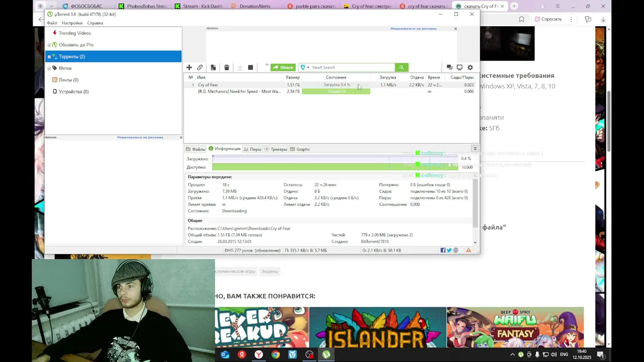The width and height of the screenshot is (644, 362).
Task: Click the Add Torrent plus icon
Action: (189, 67)
